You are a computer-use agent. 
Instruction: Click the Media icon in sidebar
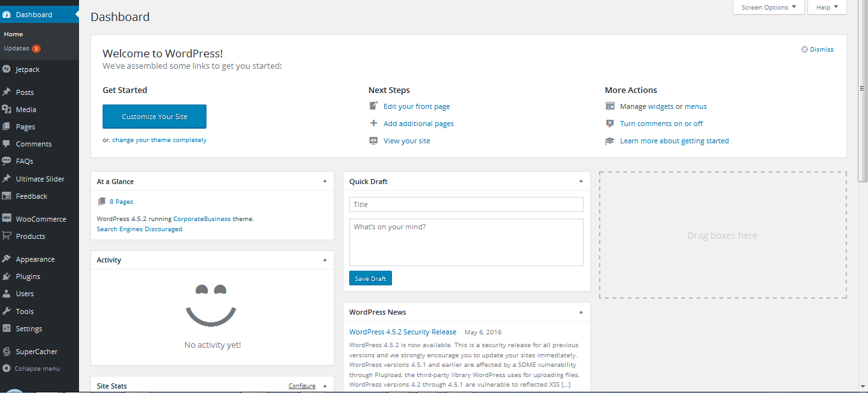pyautogui.click(x=6, y=110)
